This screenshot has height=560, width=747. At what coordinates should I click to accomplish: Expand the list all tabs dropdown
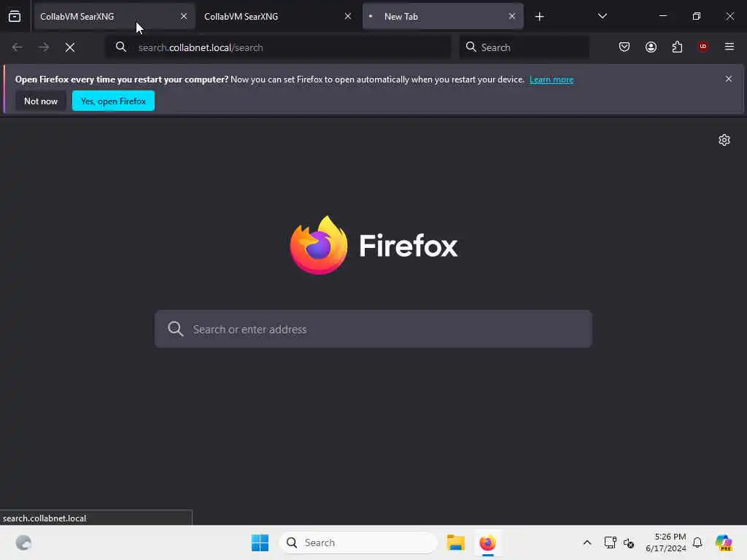click(x=602, y=17)
